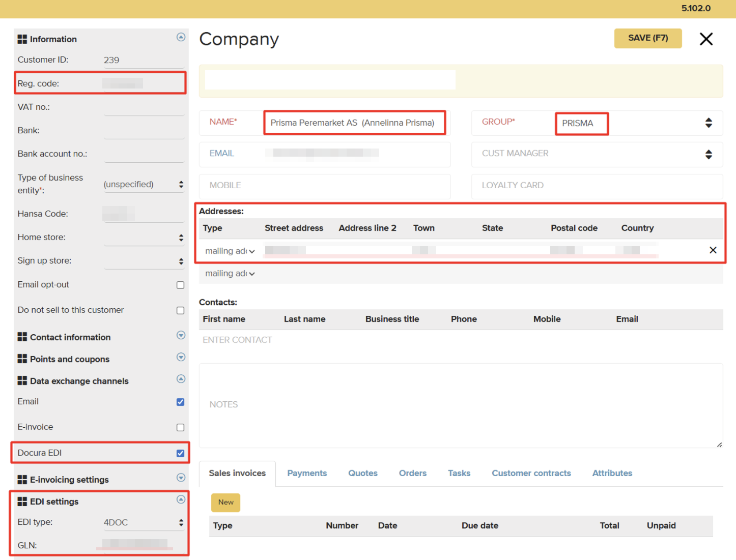736x560 pixels.
Task: Expand the Contact information section arrow
Action: [181, 335]
